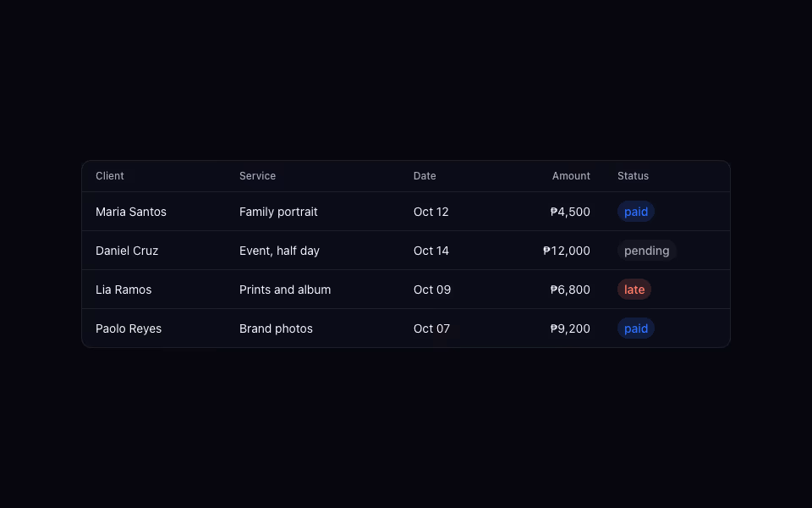Viewport: 812px width, 508px height.
Task: Click the Status column header
Action: (633, 176)
